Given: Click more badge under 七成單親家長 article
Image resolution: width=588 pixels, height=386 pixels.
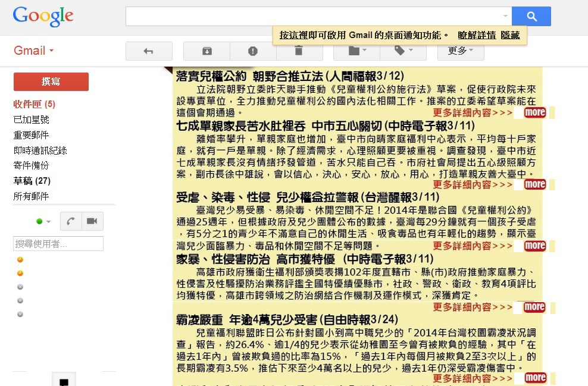Looking at the screenshot, I should click(x=535, y=184).
